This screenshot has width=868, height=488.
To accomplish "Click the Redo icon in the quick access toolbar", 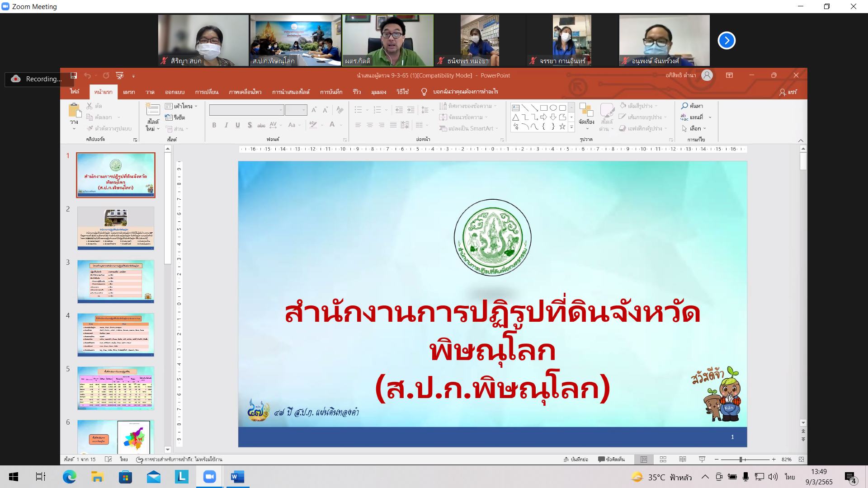I will point(106,75).
